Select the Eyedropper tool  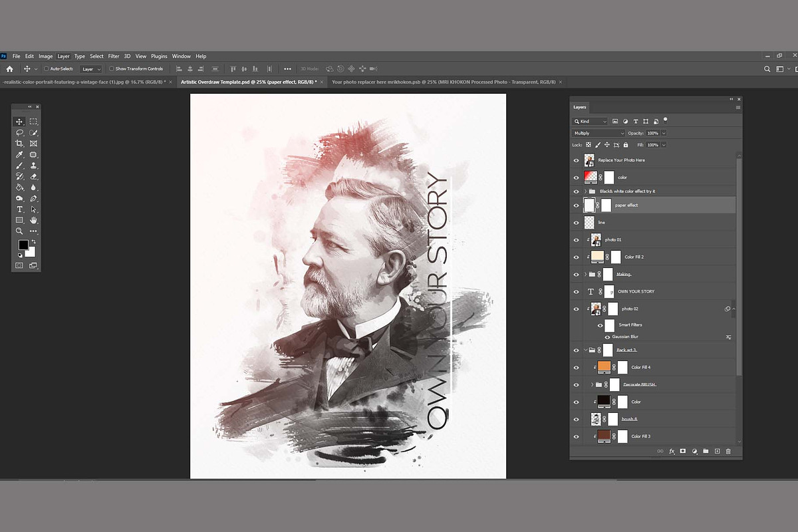point(19,155)
